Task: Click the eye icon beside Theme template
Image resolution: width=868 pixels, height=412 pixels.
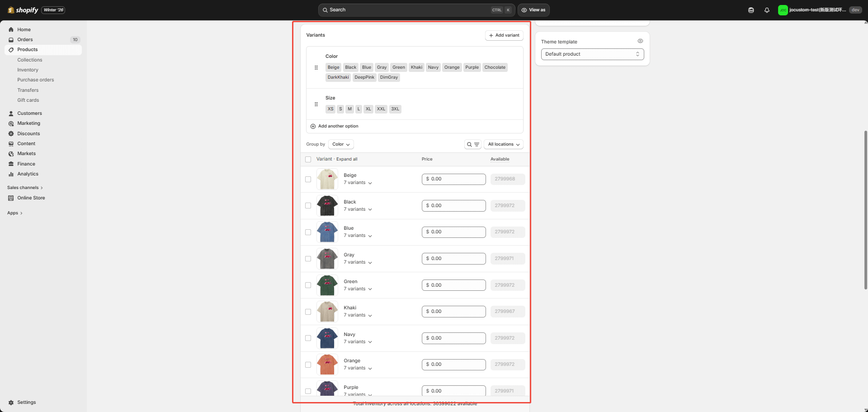Action: coord(640,41)
